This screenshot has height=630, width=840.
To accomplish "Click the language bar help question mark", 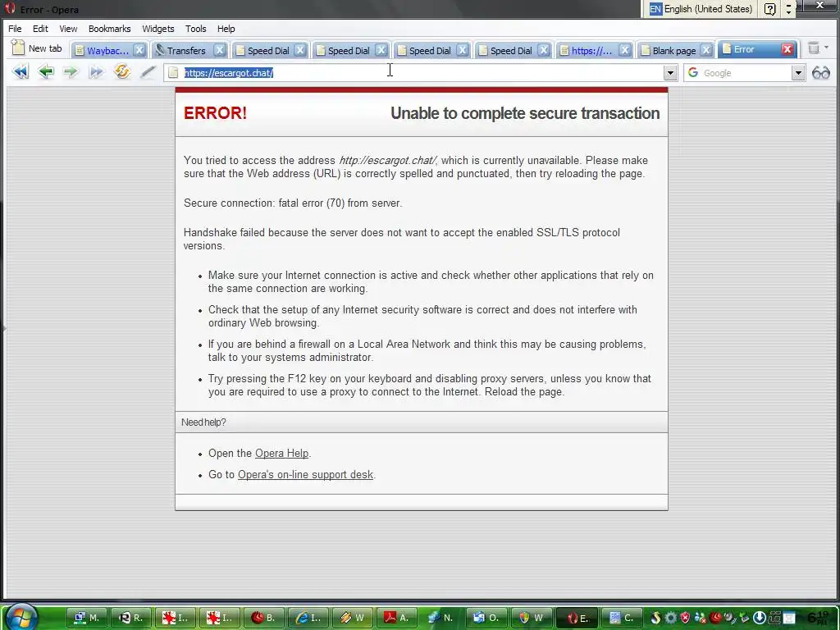I will [x=769, y=9].
